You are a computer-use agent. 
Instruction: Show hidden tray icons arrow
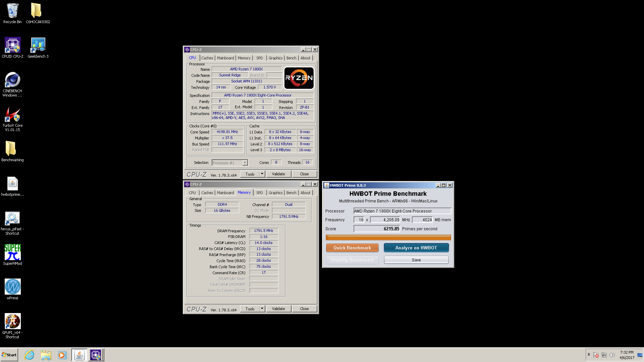click(x=589, y=355)
